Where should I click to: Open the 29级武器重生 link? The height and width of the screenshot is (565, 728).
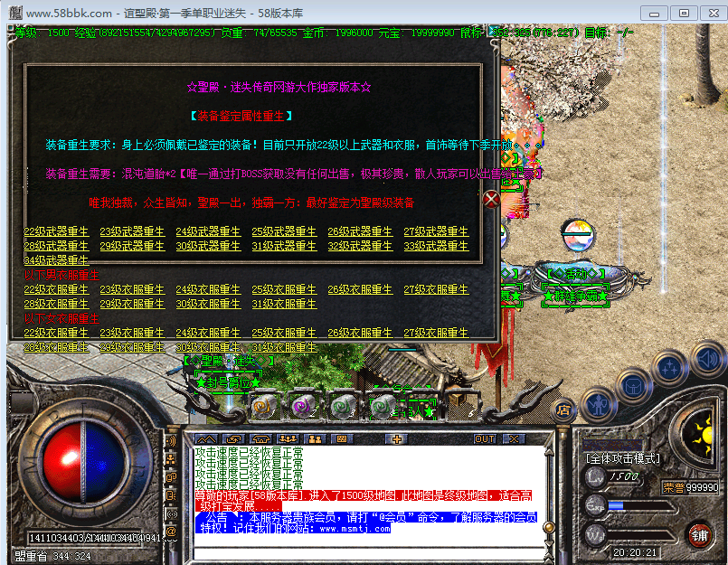click(x=132, y=246)
